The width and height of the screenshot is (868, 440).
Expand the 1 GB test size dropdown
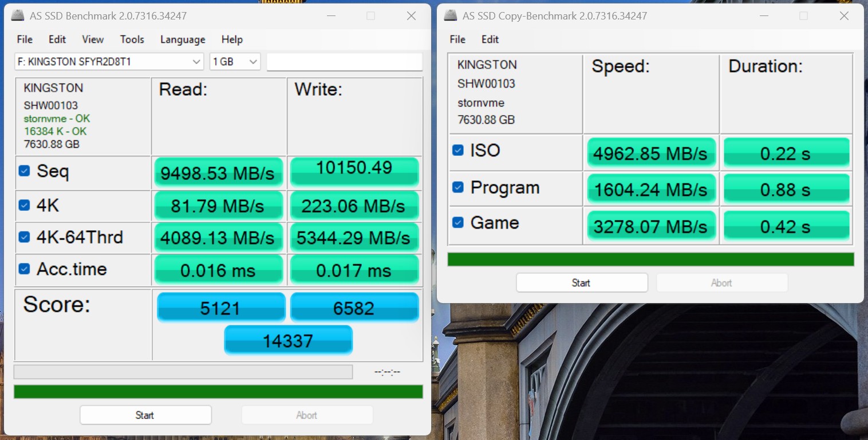coord(235,62)
